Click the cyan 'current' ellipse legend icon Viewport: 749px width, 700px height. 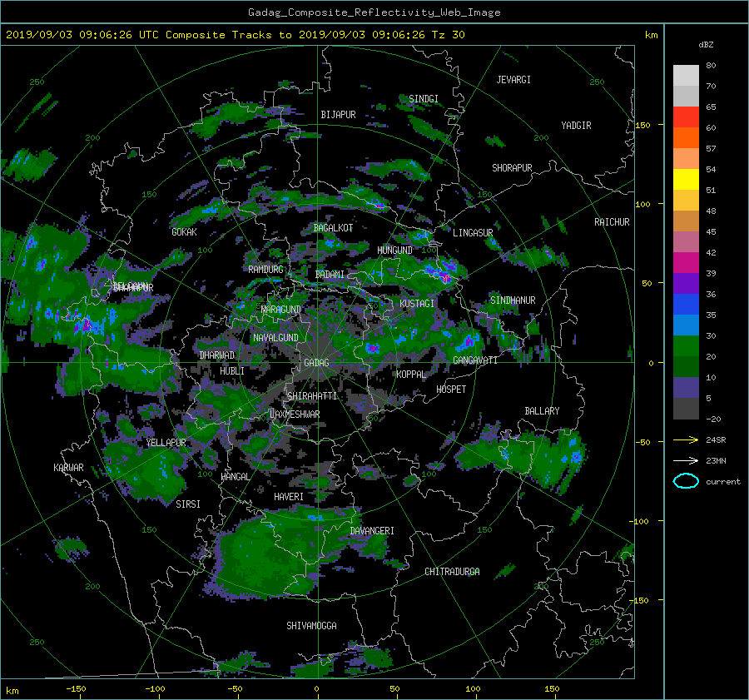686,481
